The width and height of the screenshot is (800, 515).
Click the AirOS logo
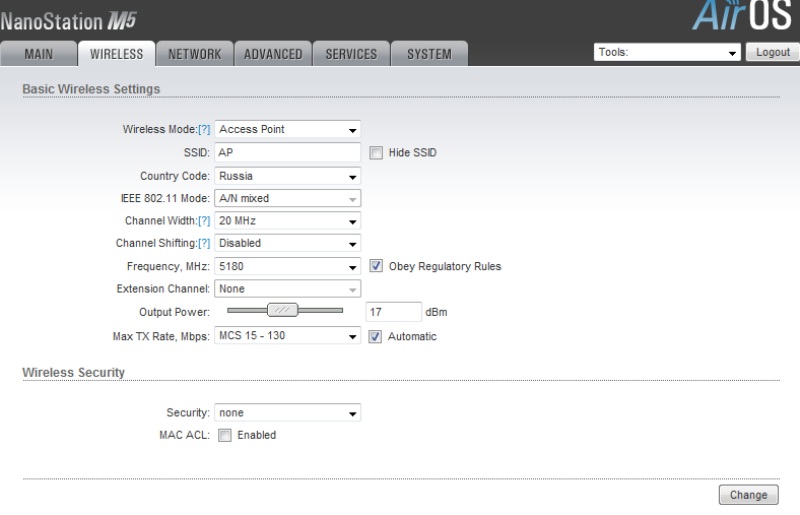(x=742, y=15)
